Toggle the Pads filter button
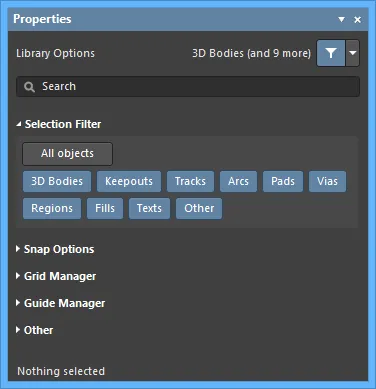 tap(283, 181)
